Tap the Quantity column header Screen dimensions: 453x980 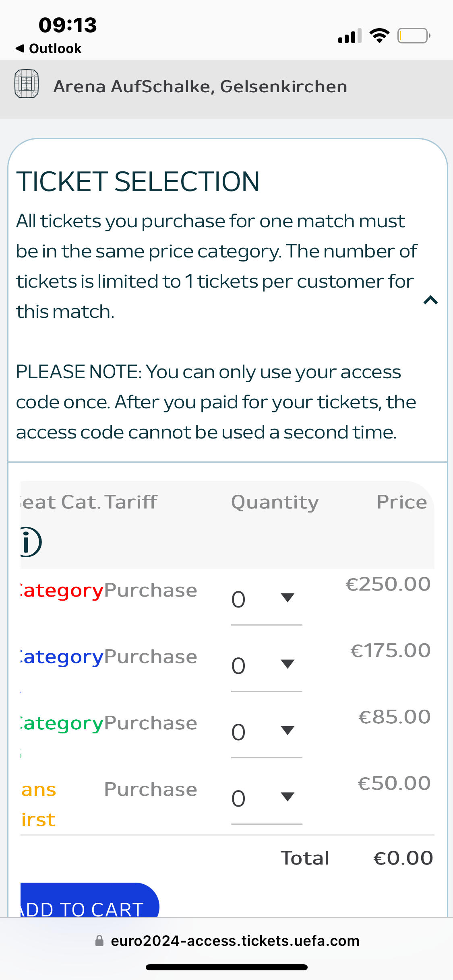tap(275, 502)
